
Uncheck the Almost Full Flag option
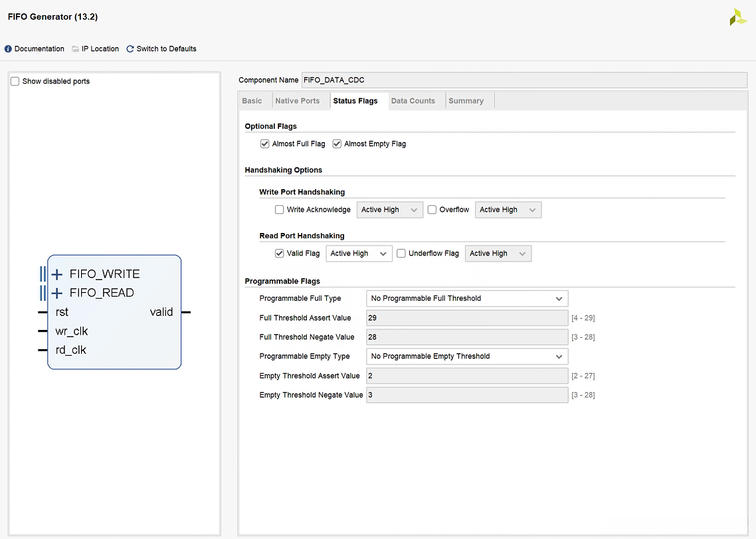click(x=265, y=144)
